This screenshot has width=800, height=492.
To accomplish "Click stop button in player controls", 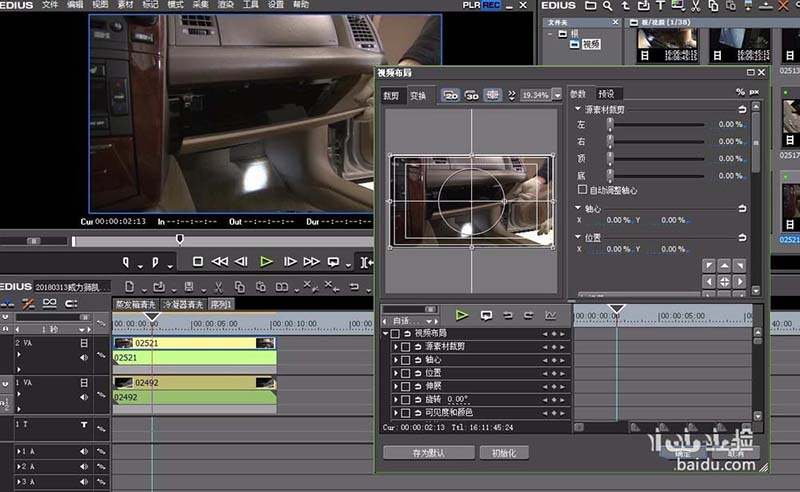I will tap(198, 262).
